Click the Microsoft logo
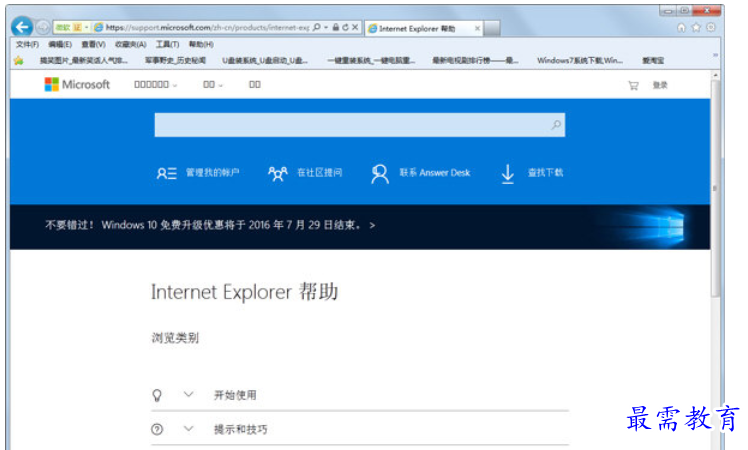 click(77, 84)
